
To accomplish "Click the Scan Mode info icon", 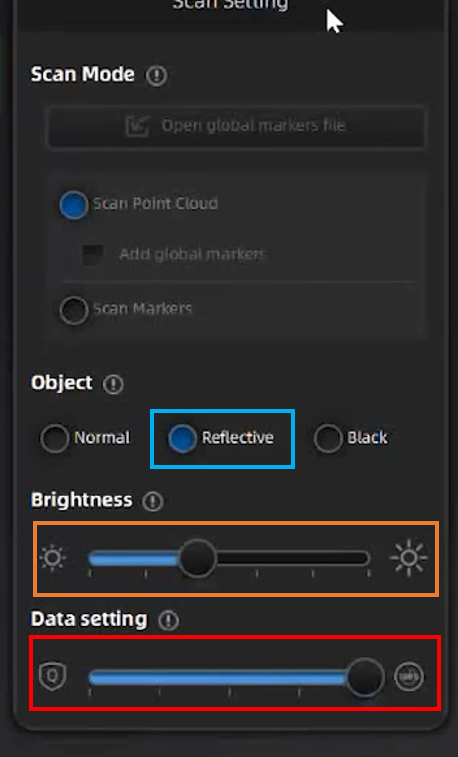I will pyautogui.click(x=156, y=76).
